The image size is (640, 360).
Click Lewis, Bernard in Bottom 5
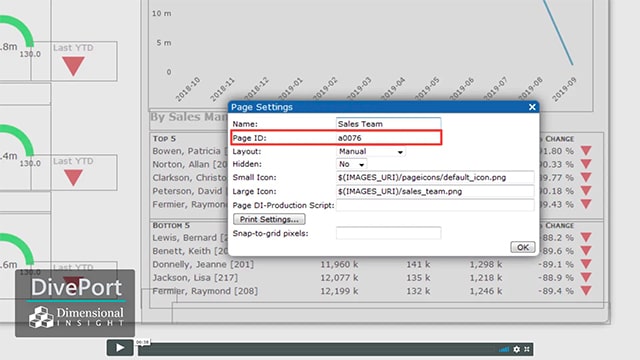[x=189, y=238]
